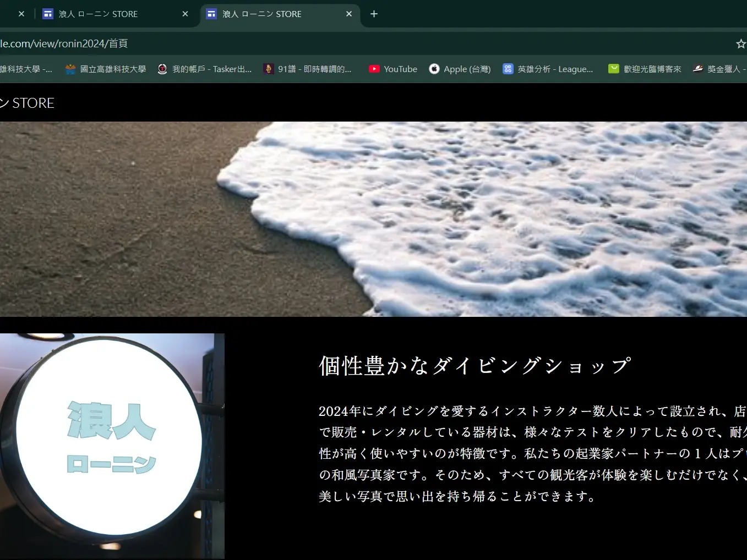Click the bookmark star in the address bar
The image size is (747, 560).
click(x=740, y=43)
